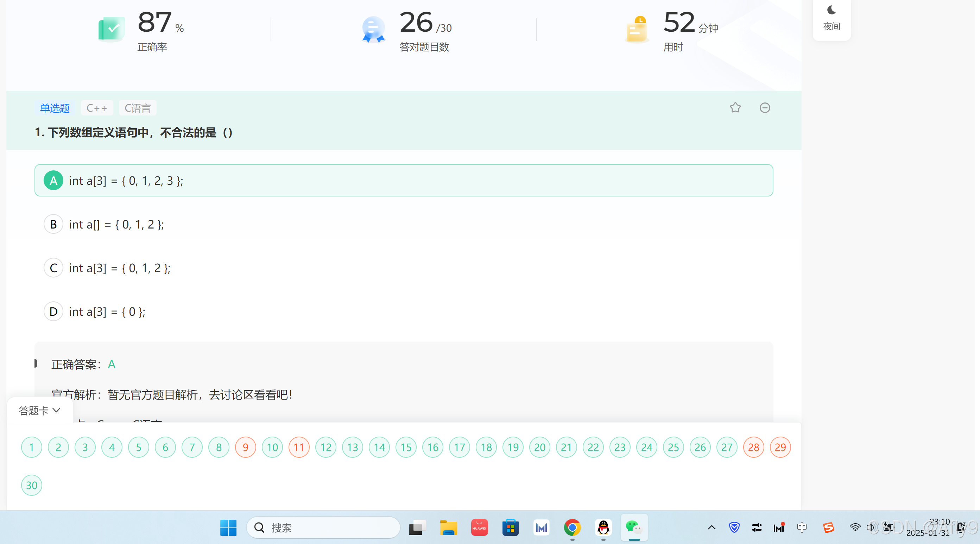
Task: Select option B radio button
Action: click(53, 224)
